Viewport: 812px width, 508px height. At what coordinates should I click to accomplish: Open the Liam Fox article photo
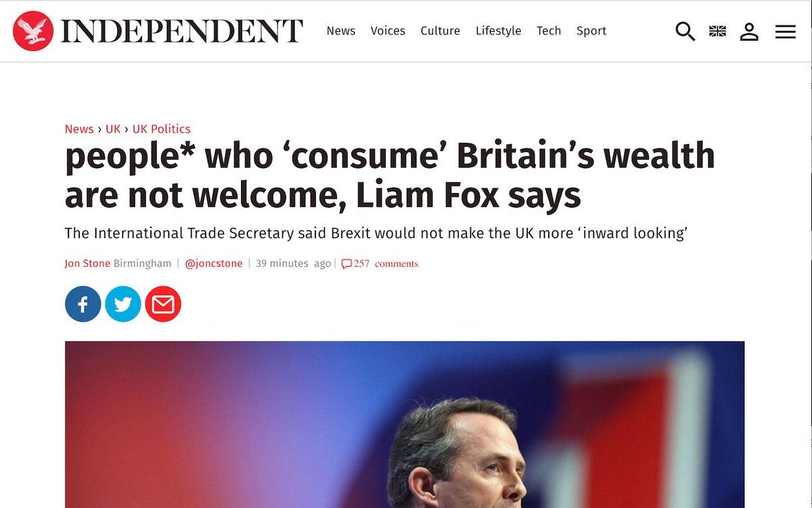tap(405, 424)
